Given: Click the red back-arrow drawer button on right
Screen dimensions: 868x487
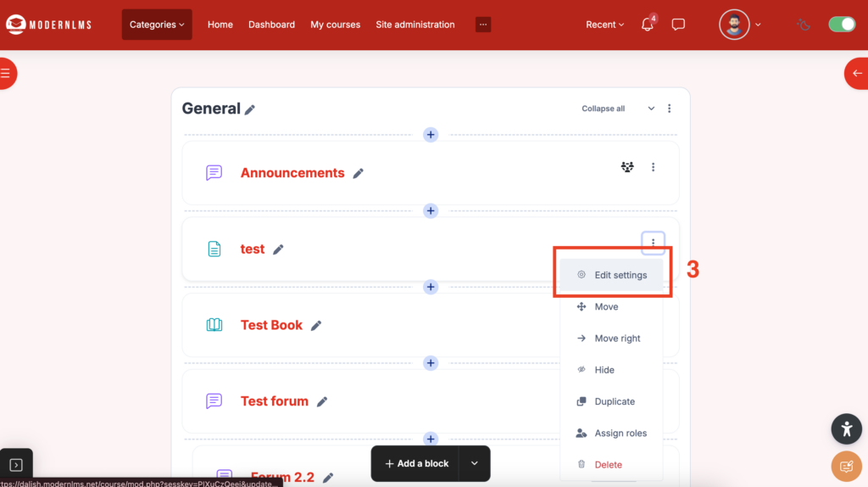Looking at the screenshot, I should point(857,74).
